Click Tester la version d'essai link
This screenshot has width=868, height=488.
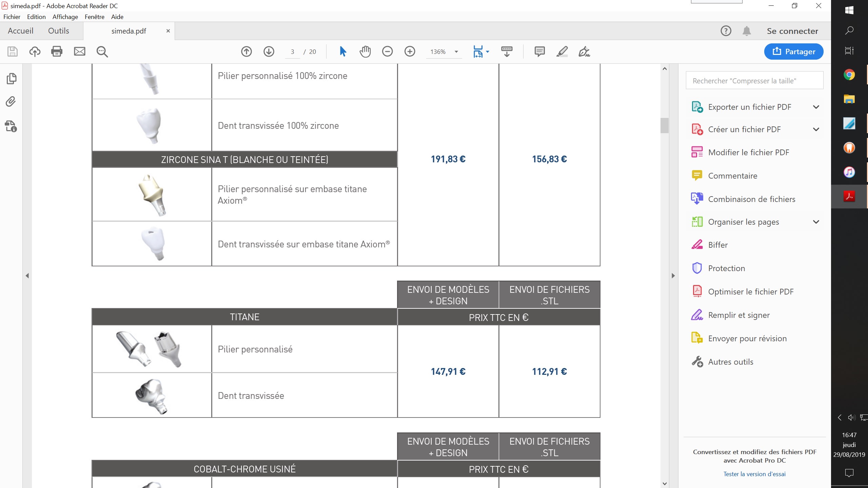coord(754,474)
